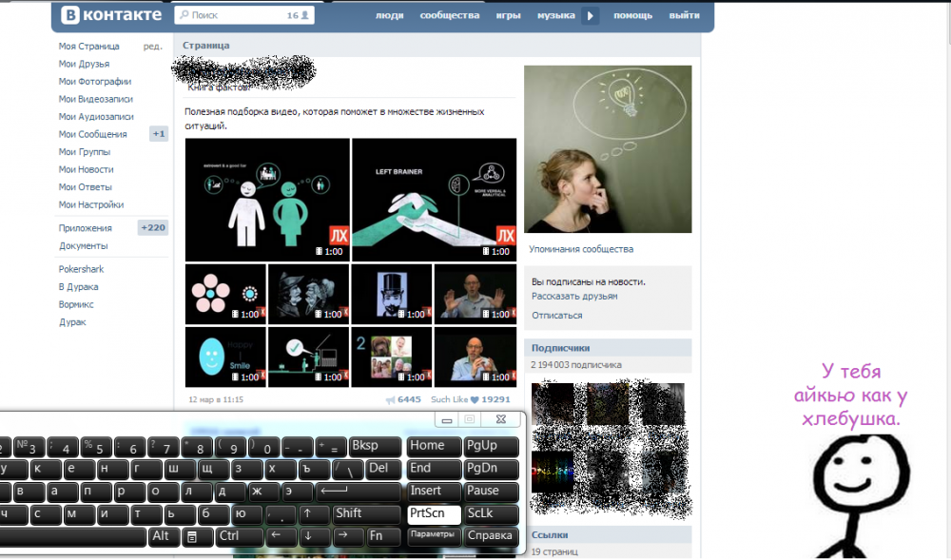Click the post date 12 мар в 11:15
The height and width of the screenshot is (560, 951).
[216, 400]
